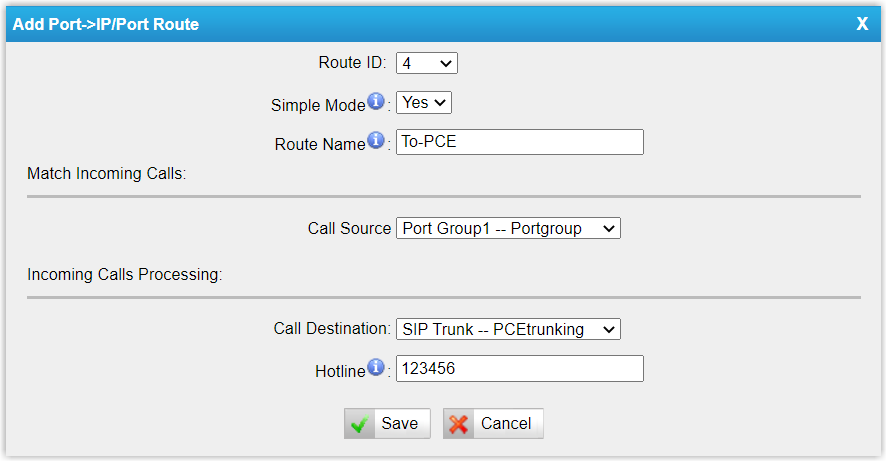Open the Simple Mode Yes dropdown

424,103
